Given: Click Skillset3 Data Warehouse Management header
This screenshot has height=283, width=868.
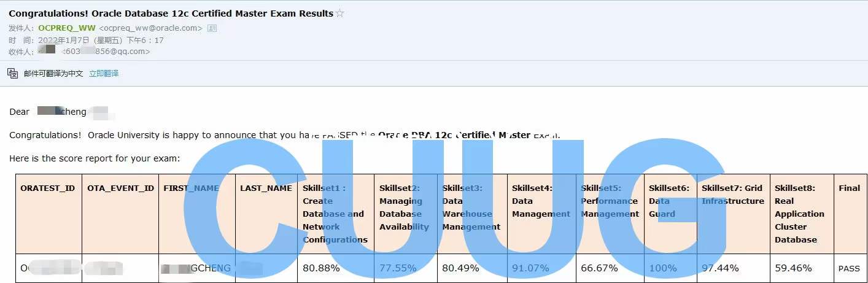Looking at the screenshot, I should (x=472, y=214).
